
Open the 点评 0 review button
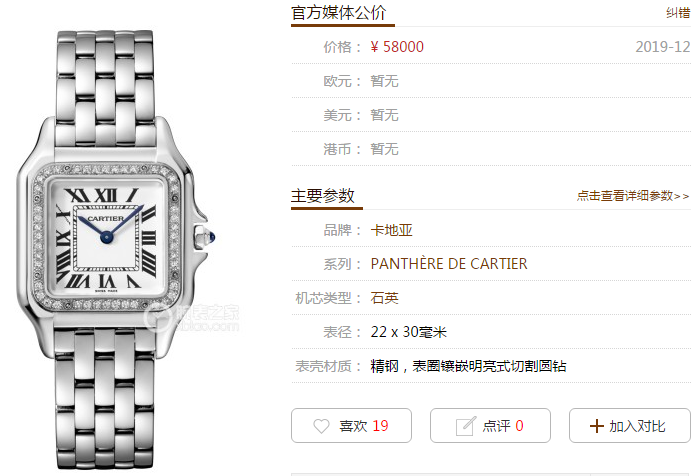tap(490, 426)
